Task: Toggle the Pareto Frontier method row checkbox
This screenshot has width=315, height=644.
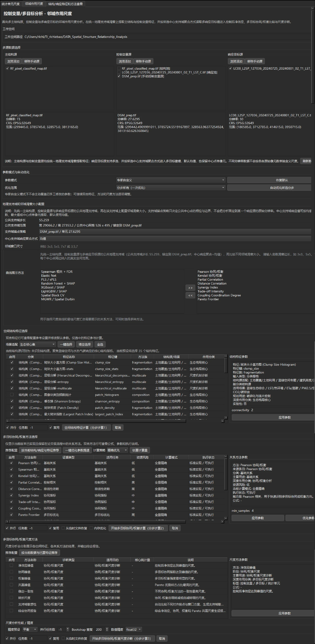Action: coord(11,515)
